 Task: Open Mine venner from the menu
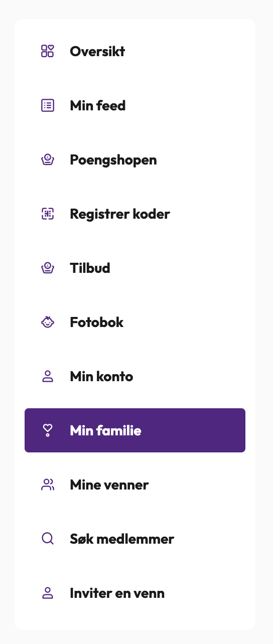tap(135, 485)
